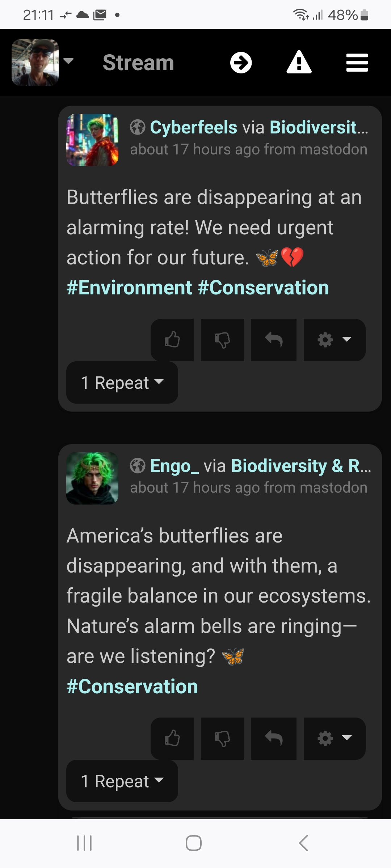391x868 pixels.
Task: Open Engo_ green-haired avatar thumbnail
Action: [92, 478]
